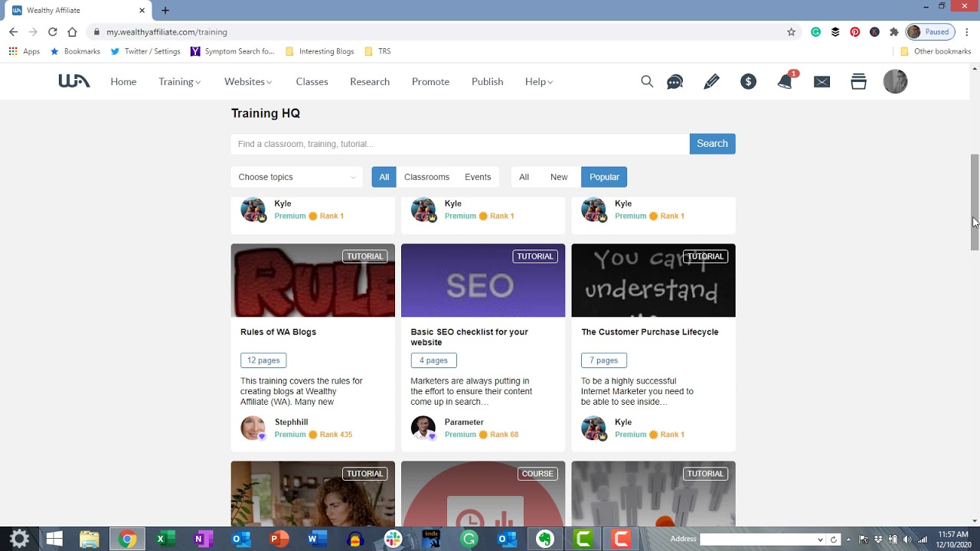
Task: Open a new browser tab
Action: pyautogui.click(x=165, y=10)
